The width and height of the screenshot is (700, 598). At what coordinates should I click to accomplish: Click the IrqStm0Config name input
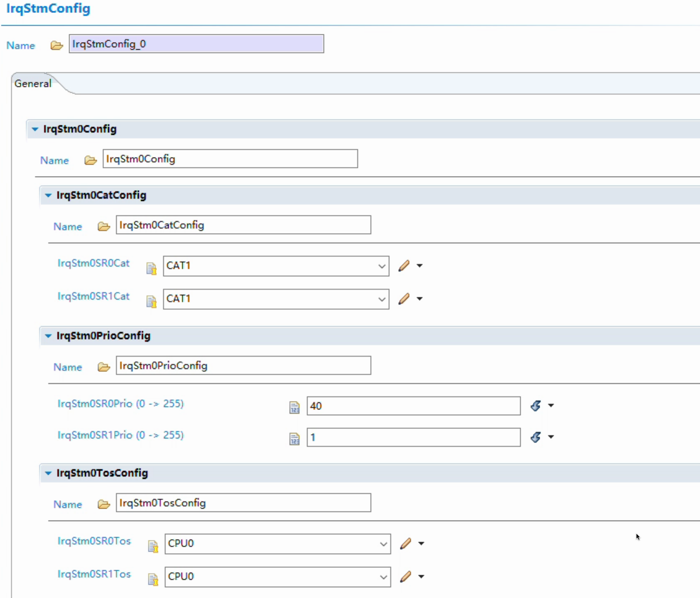point(230,159)
